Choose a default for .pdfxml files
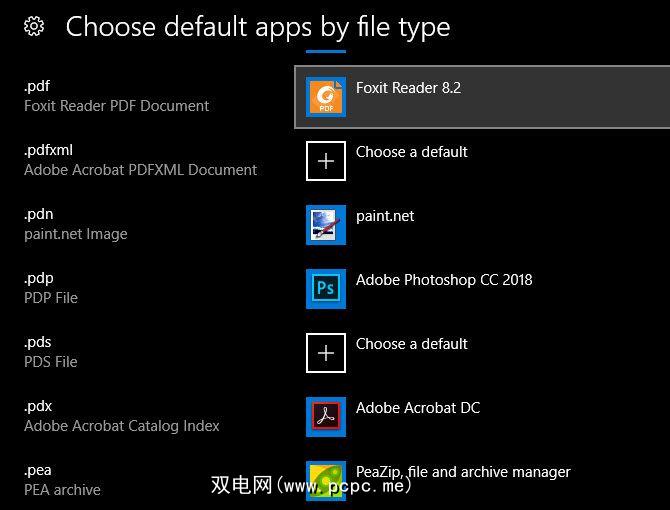This screenshot has height=510, width=670. coord(411,152)
